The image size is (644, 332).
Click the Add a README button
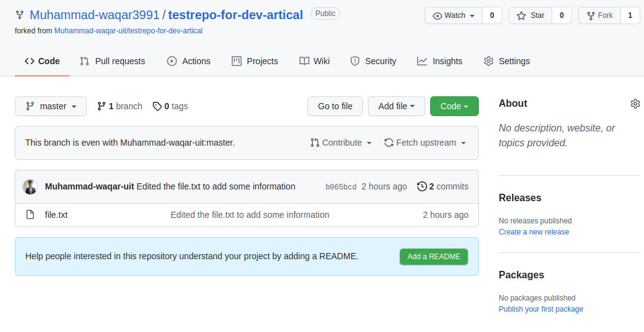pyautogui.click(x=434, y=257)
